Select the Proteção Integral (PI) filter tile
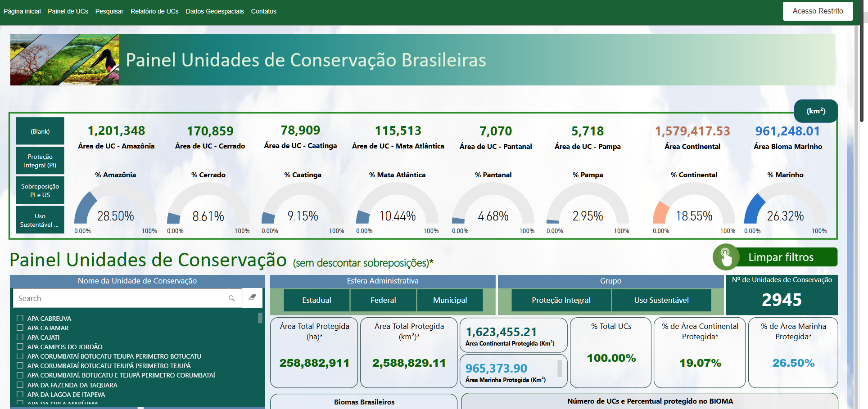The height and width of the screenshot is (409, 868). (x=40, y=161)
